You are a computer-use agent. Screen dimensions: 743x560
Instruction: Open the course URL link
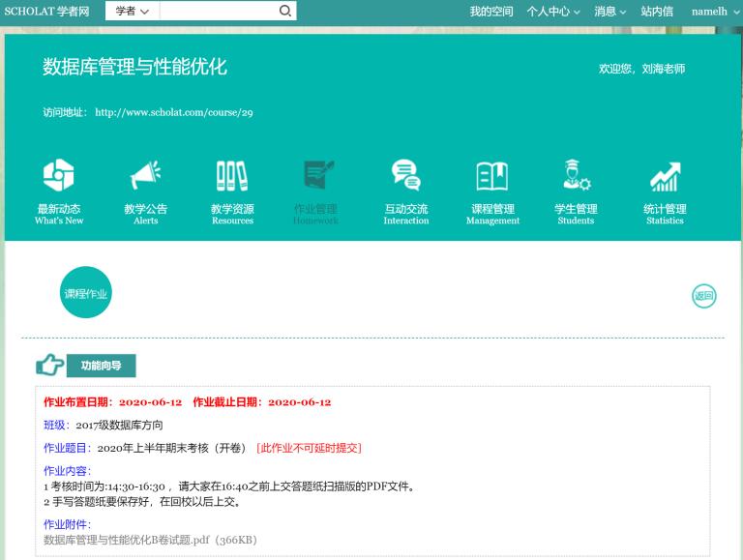(174, 112)
